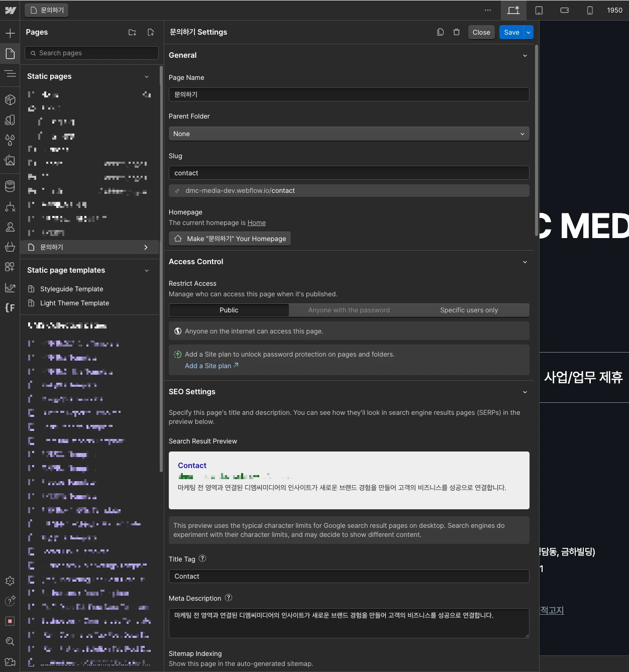The height and width of the screenshot is (672, 629).
Task: Open the Navigator panel
Action: [10, 74]
